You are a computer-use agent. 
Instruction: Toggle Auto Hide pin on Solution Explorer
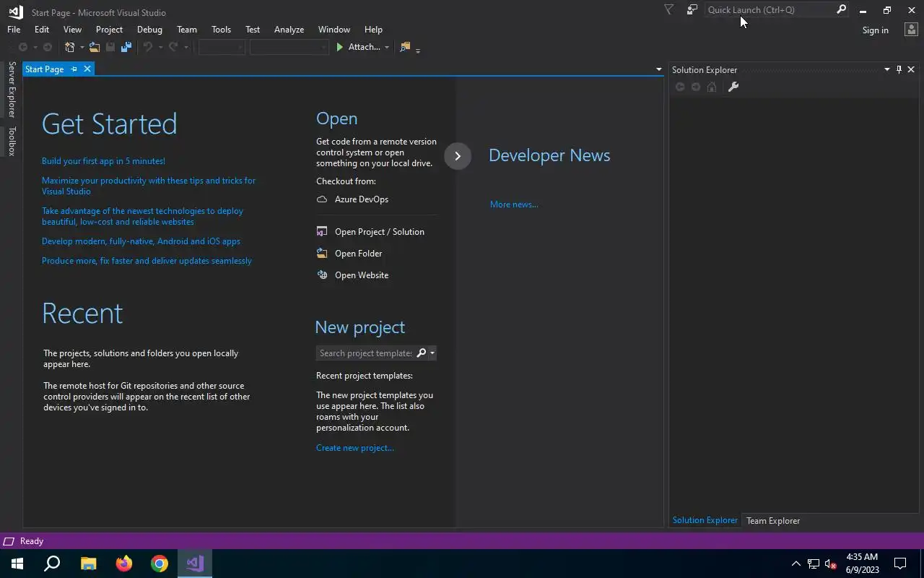899,69
